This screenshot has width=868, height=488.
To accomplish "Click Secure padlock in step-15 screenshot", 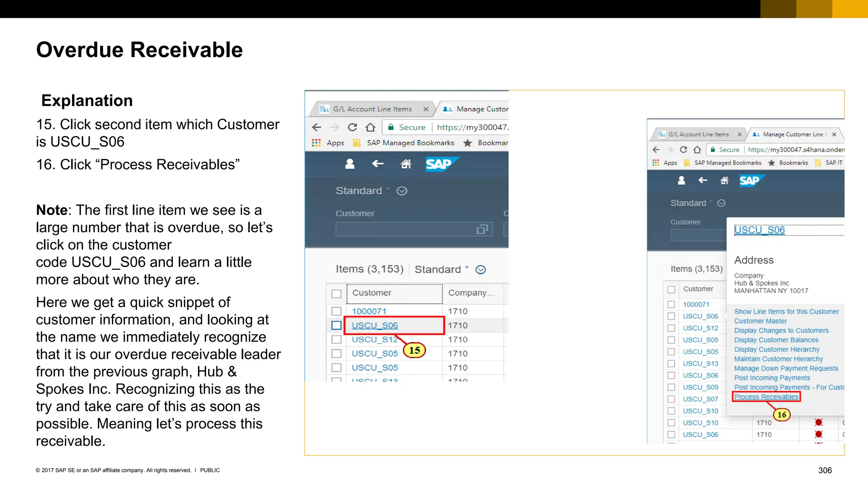I will click(x=391, y=127).
